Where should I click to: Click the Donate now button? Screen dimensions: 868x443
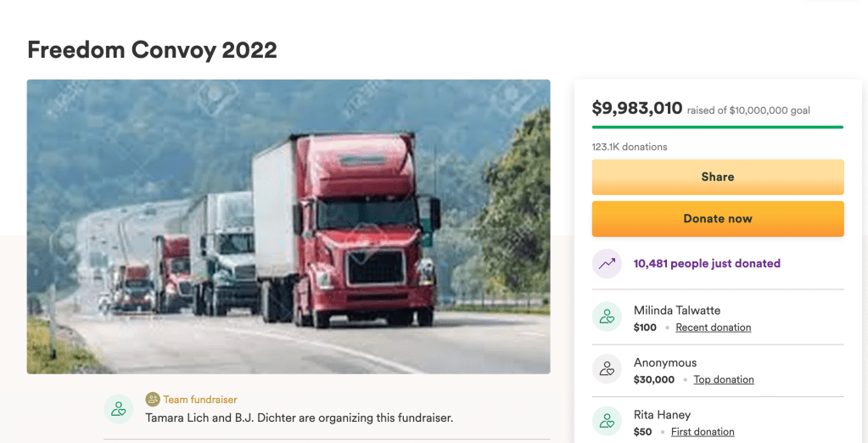[718, 219]
